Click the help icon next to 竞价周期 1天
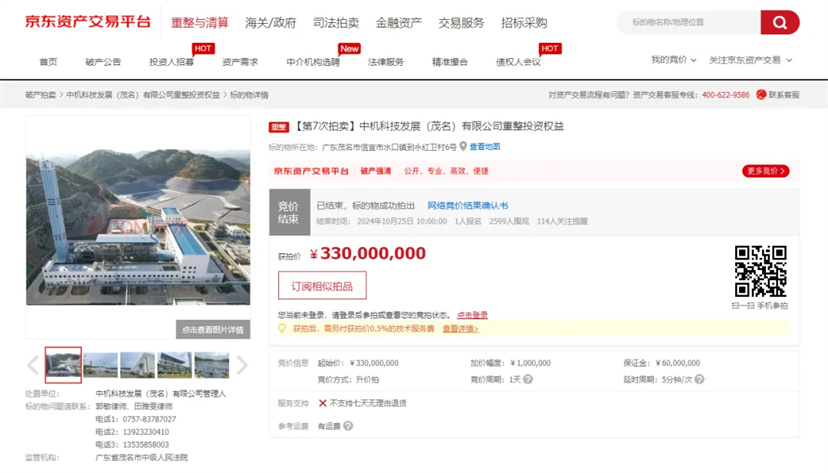The height and width of the screenshot is (473, 828). 528,379
